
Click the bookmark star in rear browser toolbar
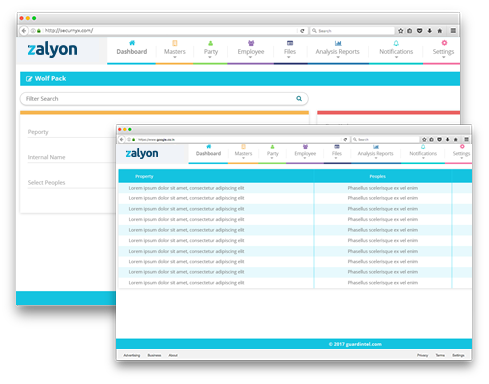point(401,31)
